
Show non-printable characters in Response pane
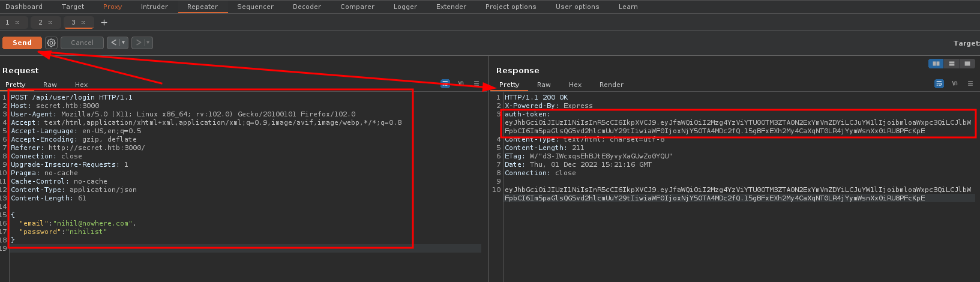pos(955,83)
